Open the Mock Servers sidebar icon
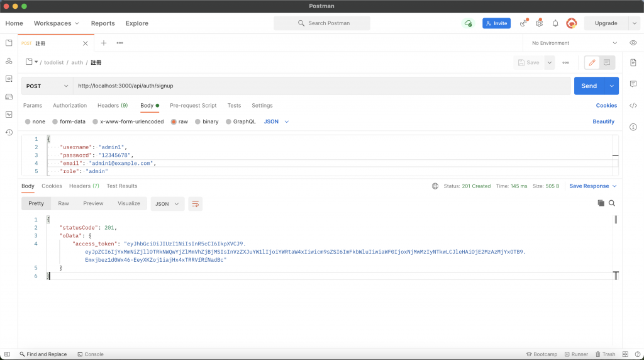The height and width of the screenshot is (360, 644). pyautogui.click(x=9, y=97)
